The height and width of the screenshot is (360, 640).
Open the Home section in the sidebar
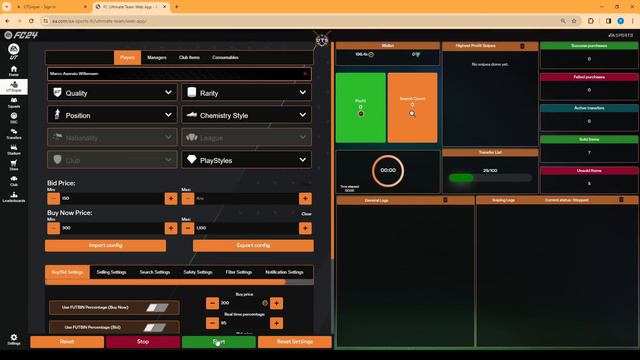click(13, 71)
